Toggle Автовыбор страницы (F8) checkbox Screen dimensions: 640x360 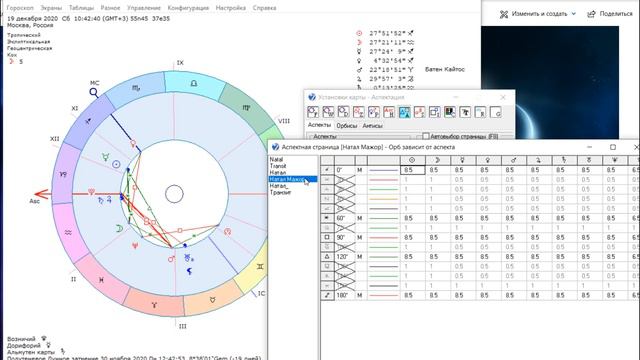click(426, 136)
